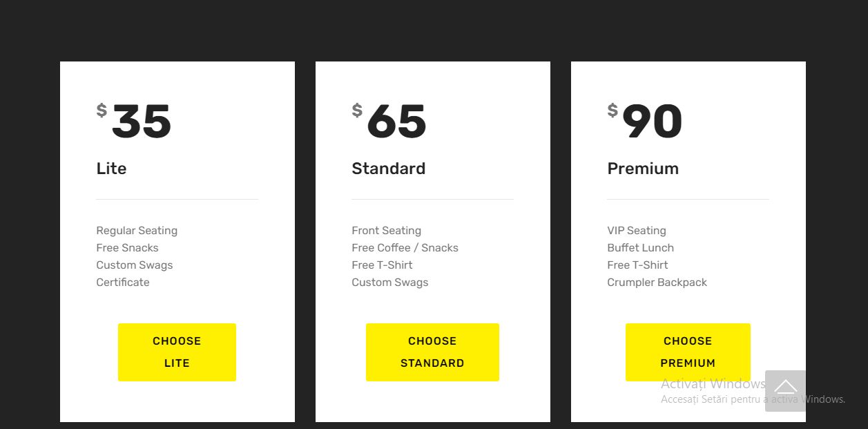868x429 pixels.
Task: Click the Free Coffee / Snacks text
Action: [x=405, y=248]
